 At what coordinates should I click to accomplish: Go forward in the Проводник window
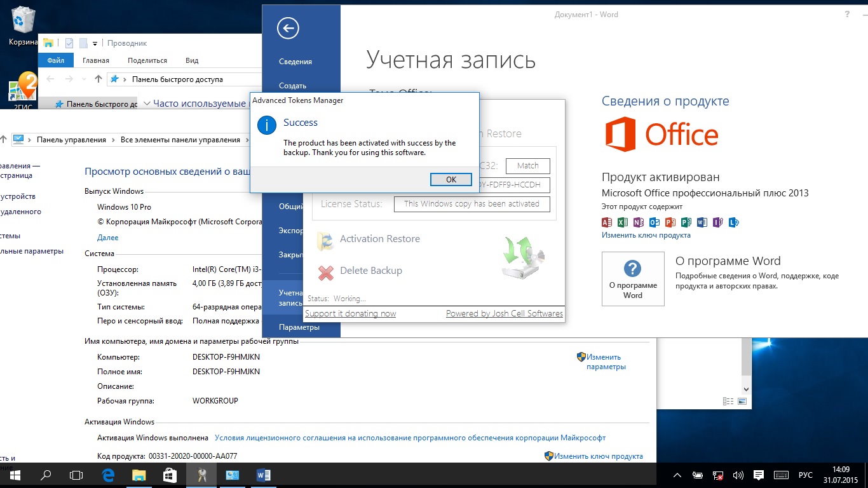69,79
